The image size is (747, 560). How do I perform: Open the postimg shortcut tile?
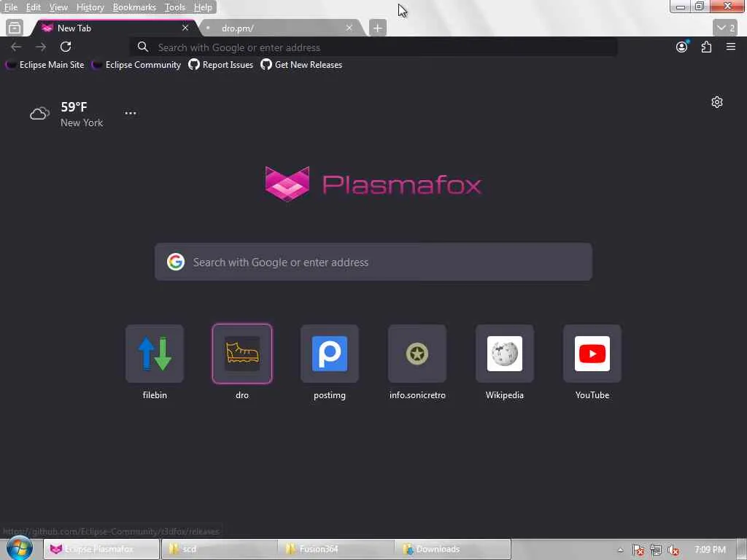point(330,354)
